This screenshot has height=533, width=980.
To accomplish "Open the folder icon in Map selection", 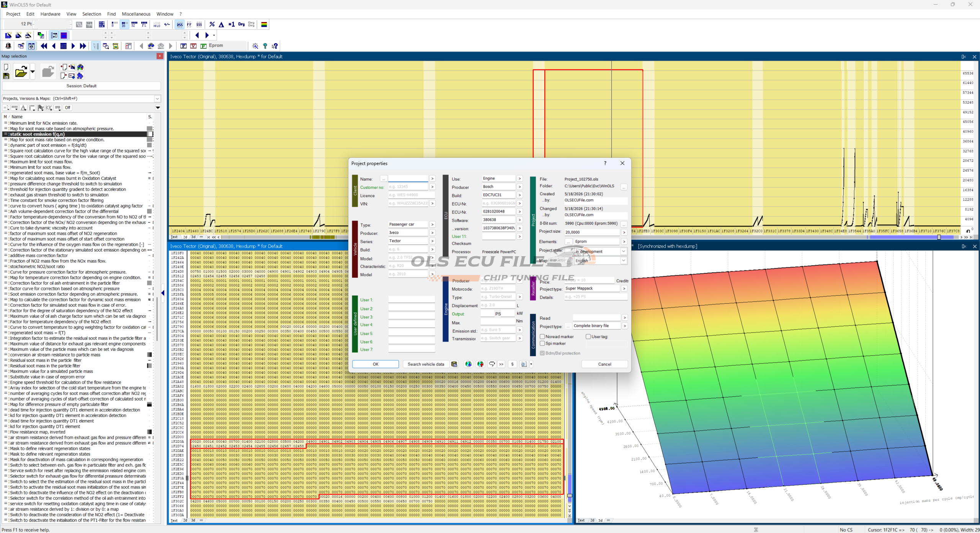I will click(x=21, y=72).
